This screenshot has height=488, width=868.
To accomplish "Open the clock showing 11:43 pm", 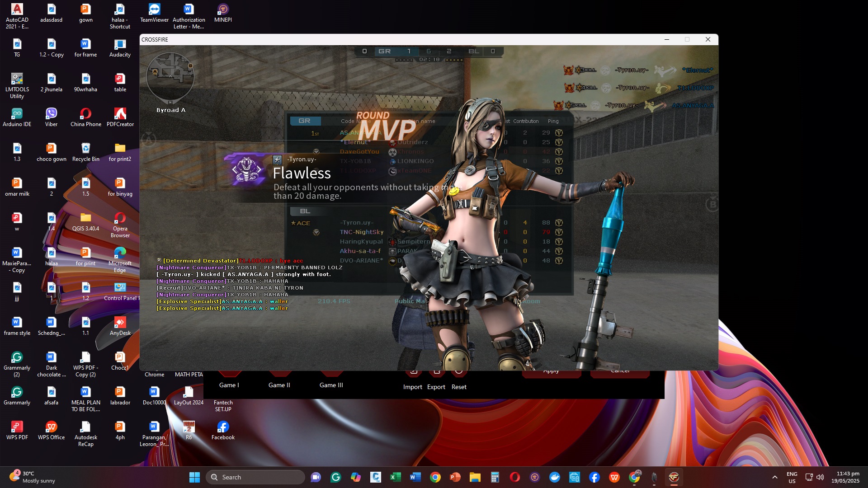I will [845, 477].
